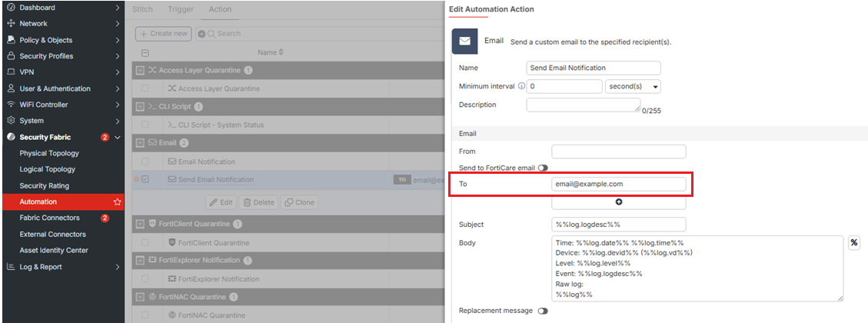The height and width of the screenshot is (323, 868).
Task: Insert a variable using the % button
Action: 854,243
